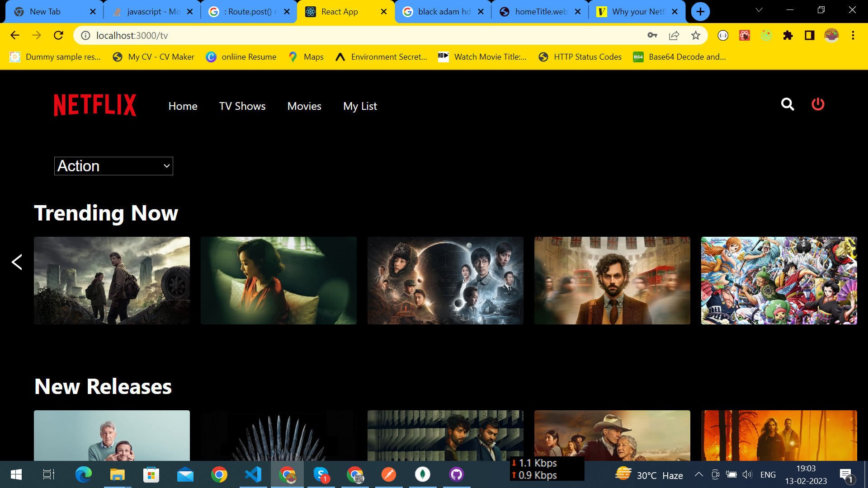Click the search magnifier icon
This screenshot has height=488, width=868.
788,104
